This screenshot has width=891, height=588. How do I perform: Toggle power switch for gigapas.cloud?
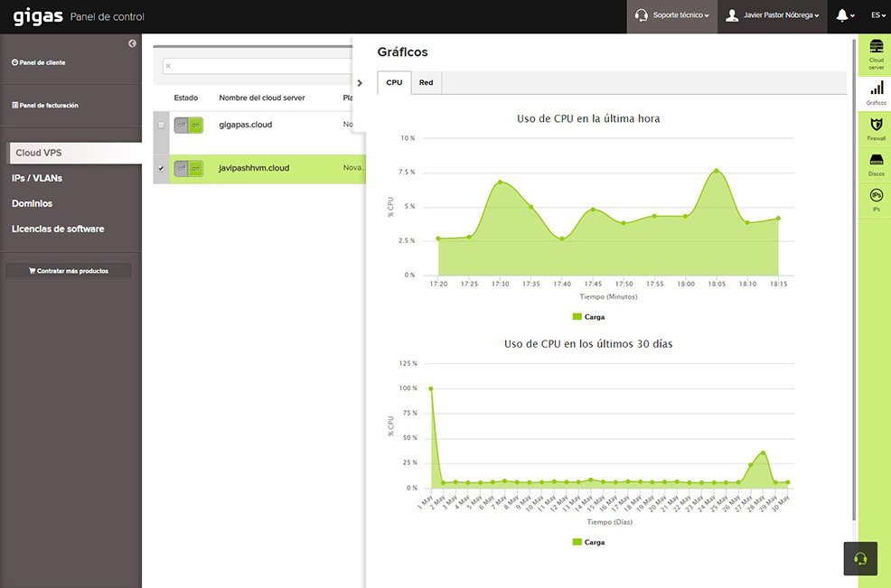coord(188,125)
